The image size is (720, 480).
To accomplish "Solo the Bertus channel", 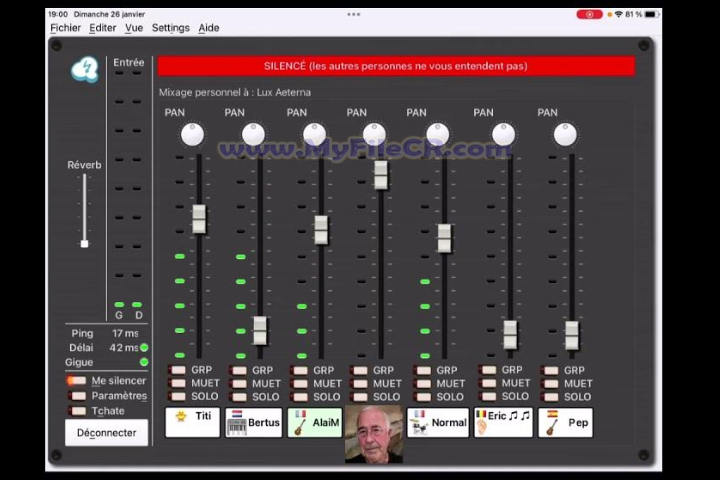I will click(238, 397).
